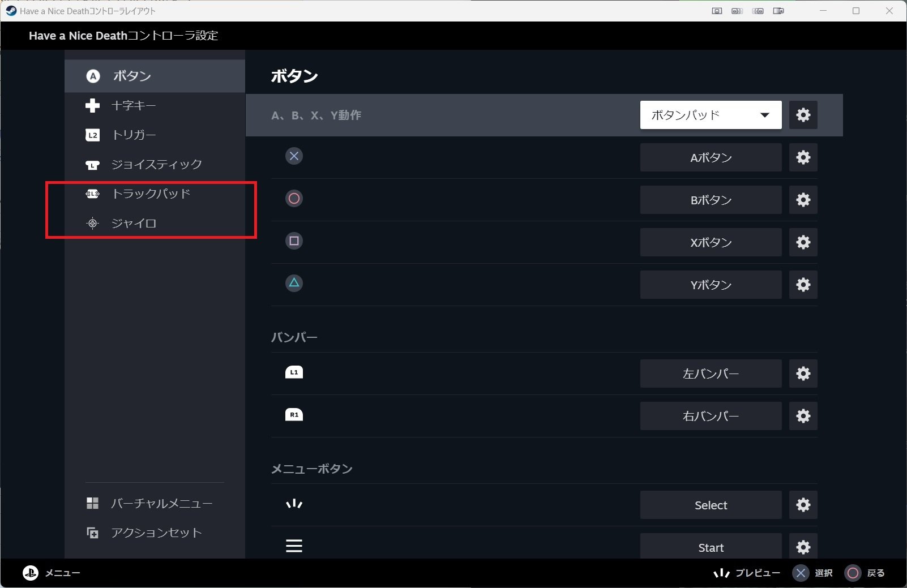Expand the ボタンパッド dropdown

(x=711, y=115)
